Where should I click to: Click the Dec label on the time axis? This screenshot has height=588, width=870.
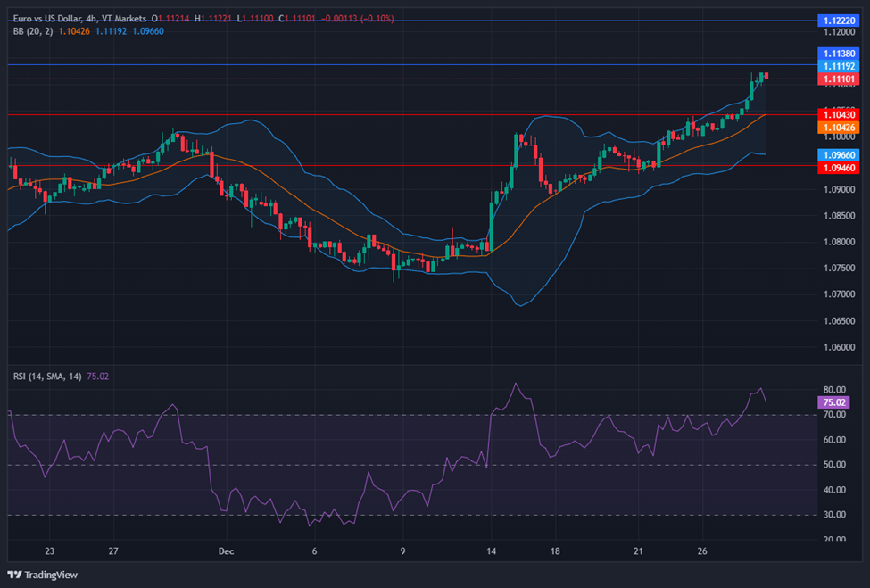coord(225,551)
